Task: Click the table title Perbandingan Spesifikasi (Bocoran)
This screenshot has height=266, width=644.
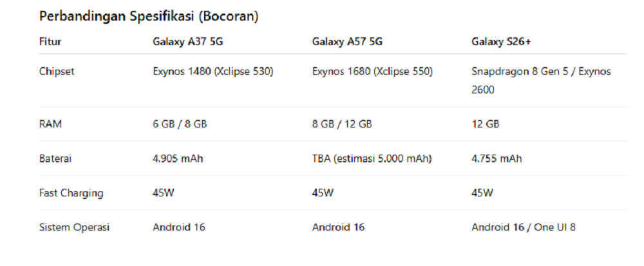Action: [149, 17]
